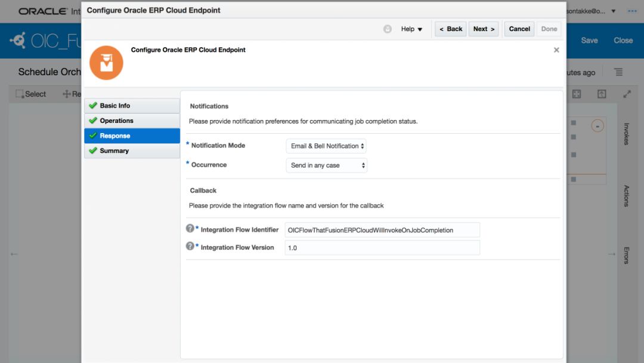Open the Invokes side panel
Viewport: 644px width, 363px height.
coord(626,134)
